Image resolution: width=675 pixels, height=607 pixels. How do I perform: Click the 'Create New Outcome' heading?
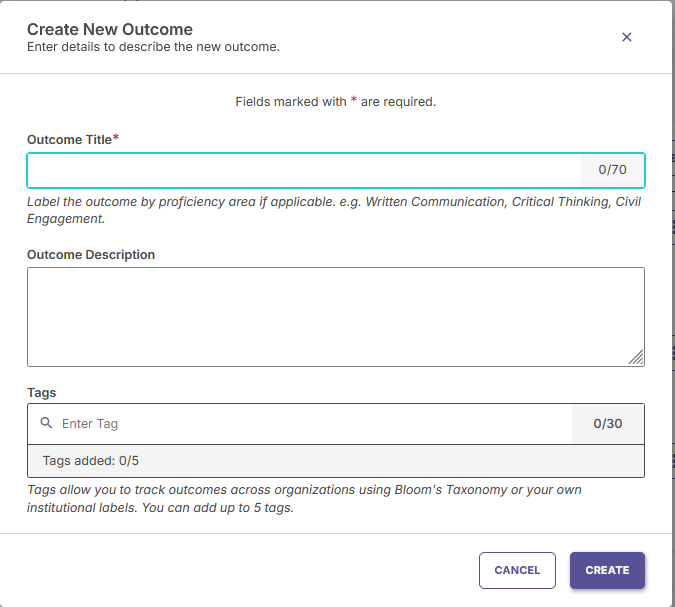pos(110,30)
